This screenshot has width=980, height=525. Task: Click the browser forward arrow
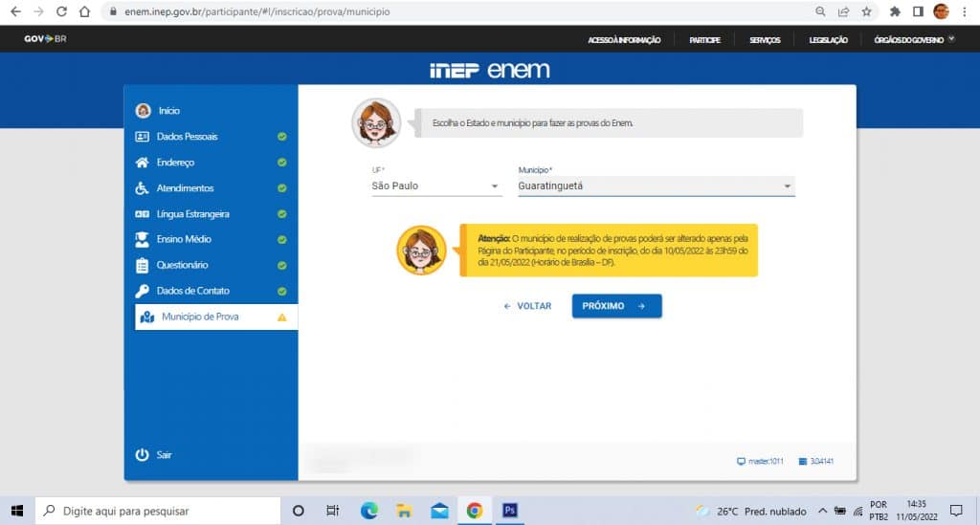tap(38, 11)
